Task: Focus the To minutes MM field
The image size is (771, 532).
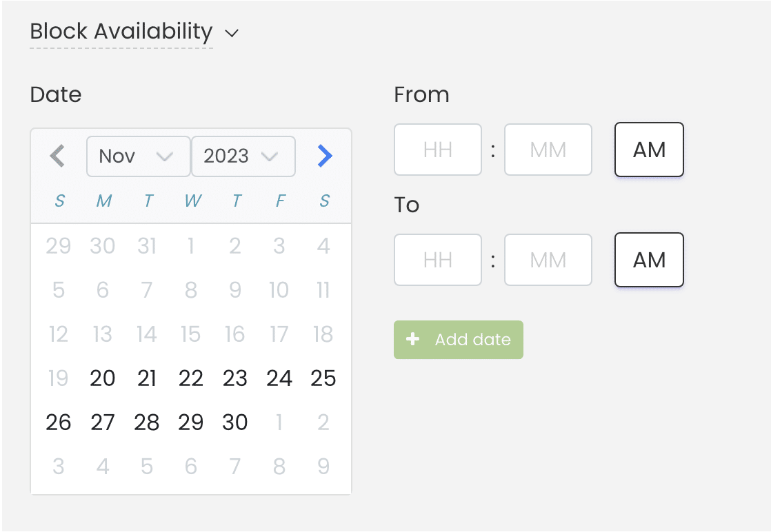Action: click(548, 260)
